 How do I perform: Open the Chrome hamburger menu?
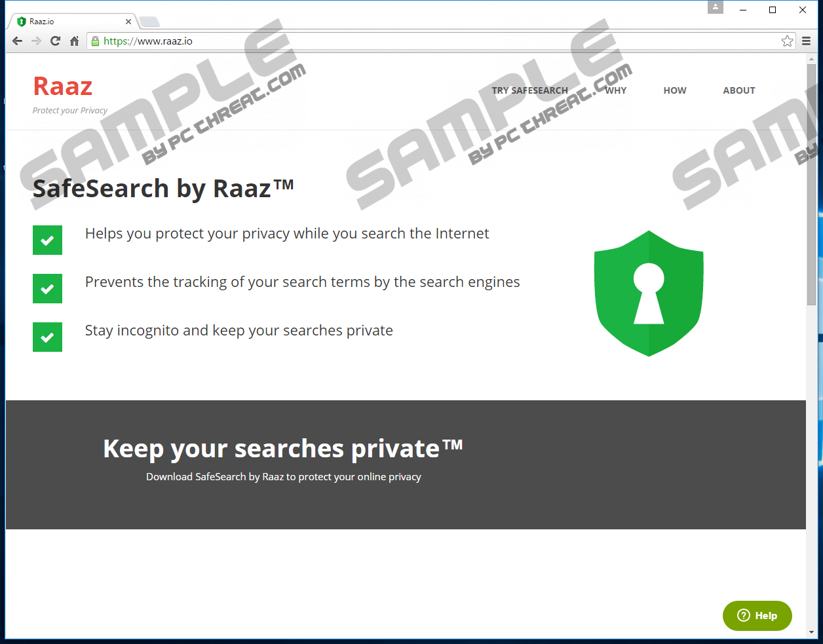807,41
